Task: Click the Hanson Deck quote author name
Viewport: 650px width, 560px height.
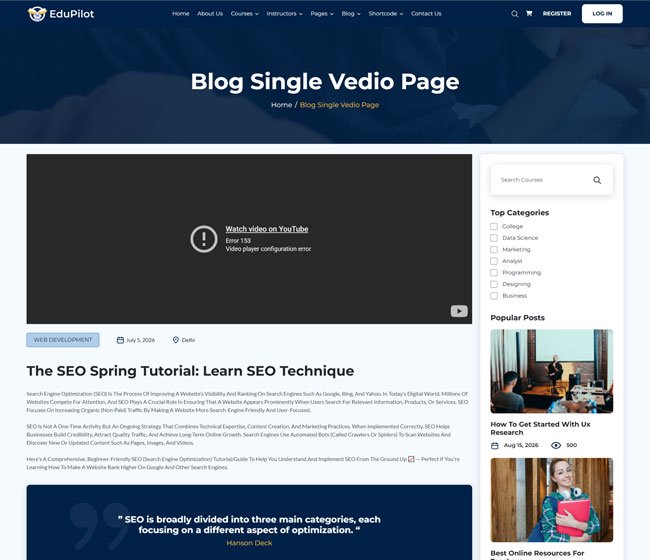Action: (x=249, y=543)
